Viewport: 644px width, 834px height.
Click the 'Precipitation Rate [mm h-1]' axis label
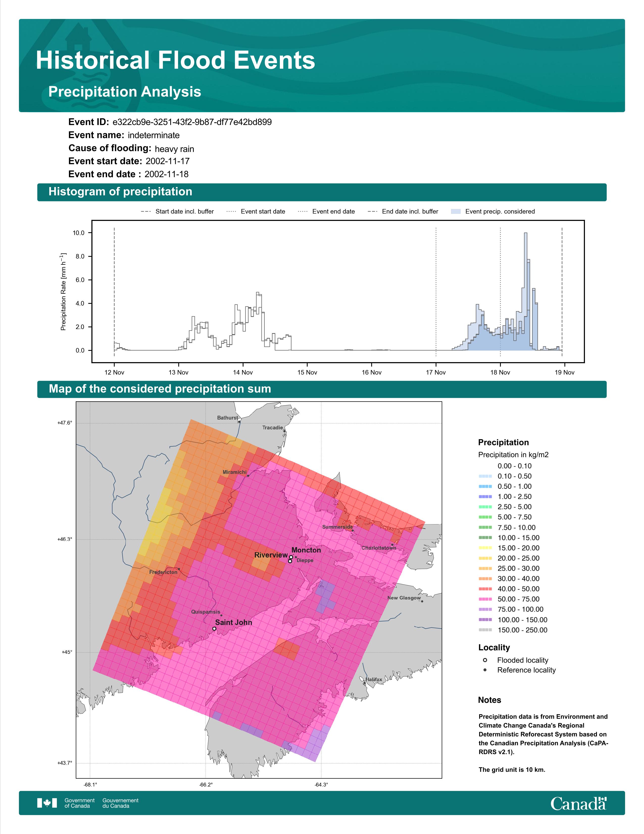pyautogui.click(x=63, y=291)
